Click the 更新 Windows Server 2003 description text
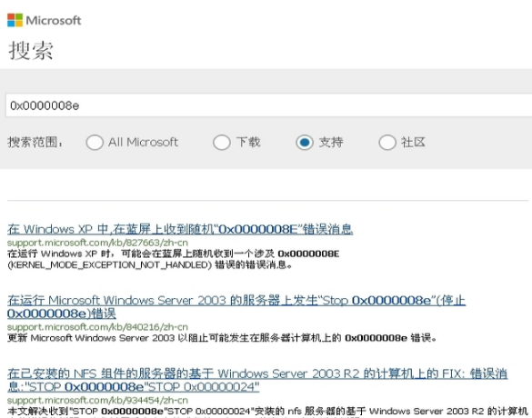This screenshot has height=418, width=532. point(222,338)
